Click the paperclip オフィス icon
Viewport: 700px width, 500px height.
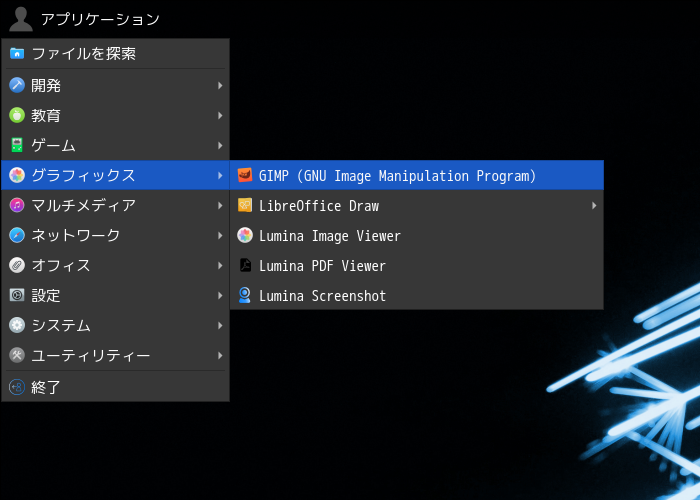(x=17, y=265)
